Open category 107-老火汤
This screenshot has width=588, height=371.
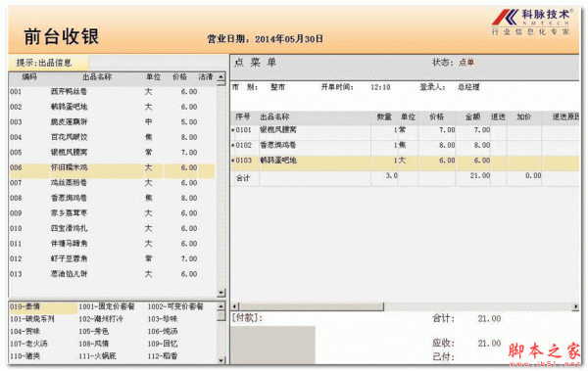(x=28, y=344)
